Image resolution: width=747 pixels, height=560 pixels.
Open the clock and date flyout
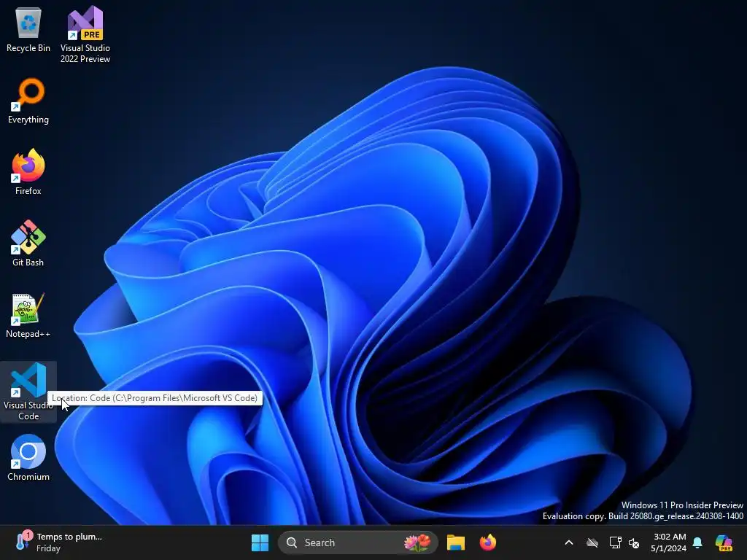[669, 542]
